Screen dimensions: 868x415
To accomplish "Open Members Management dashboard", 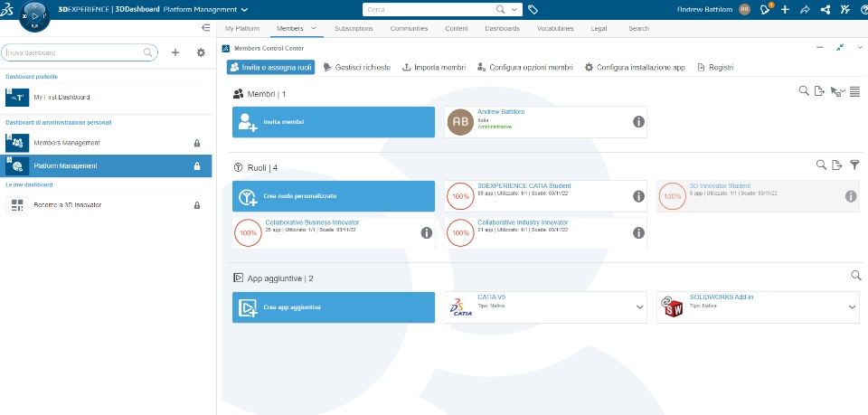I will (106, 143).
